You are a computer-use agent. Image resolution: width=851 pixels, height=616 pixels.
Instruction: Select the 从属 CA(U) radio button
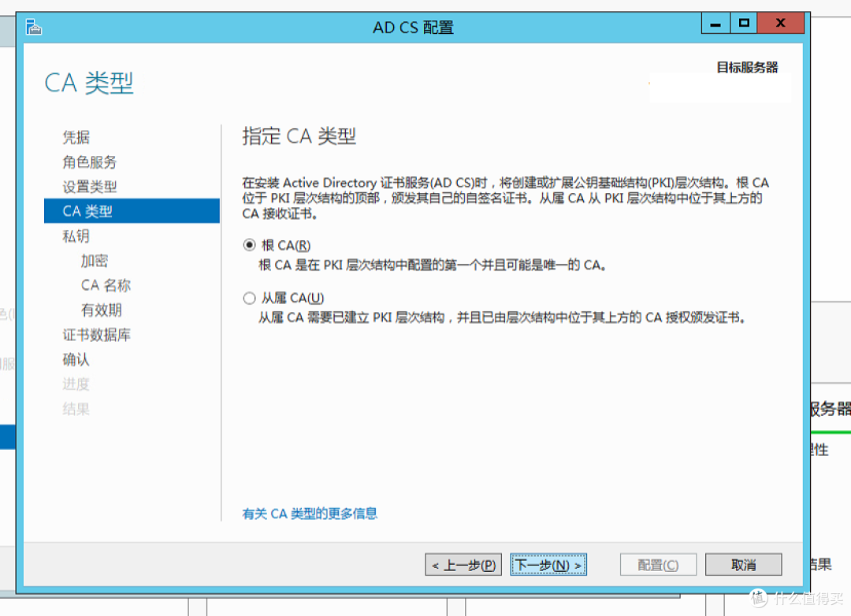click(249, 297)
